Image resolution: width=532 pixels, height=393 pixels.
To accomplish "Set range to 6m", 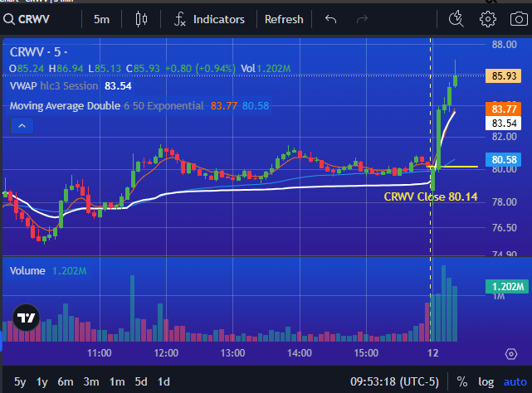I will coord(66,382).
